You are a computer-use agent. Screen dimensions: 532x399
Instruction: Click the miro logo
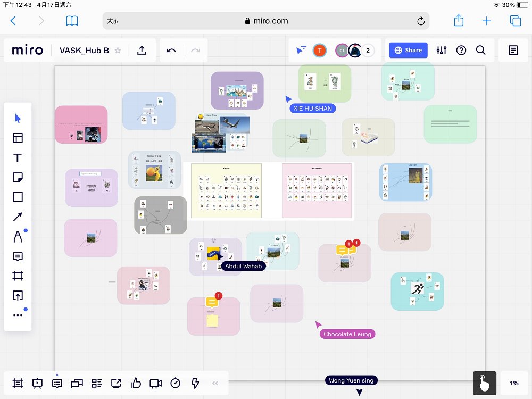tap(28, 50)
